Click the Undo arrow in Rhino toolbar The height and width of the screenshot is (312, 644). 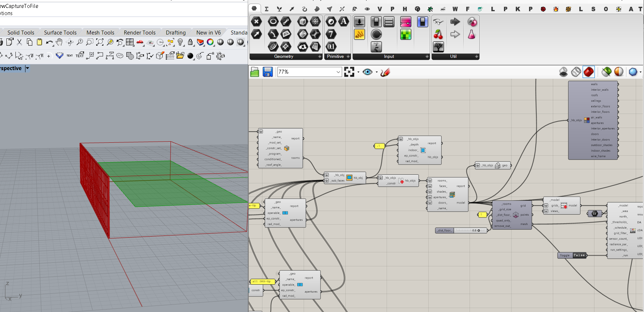(49, 42)
